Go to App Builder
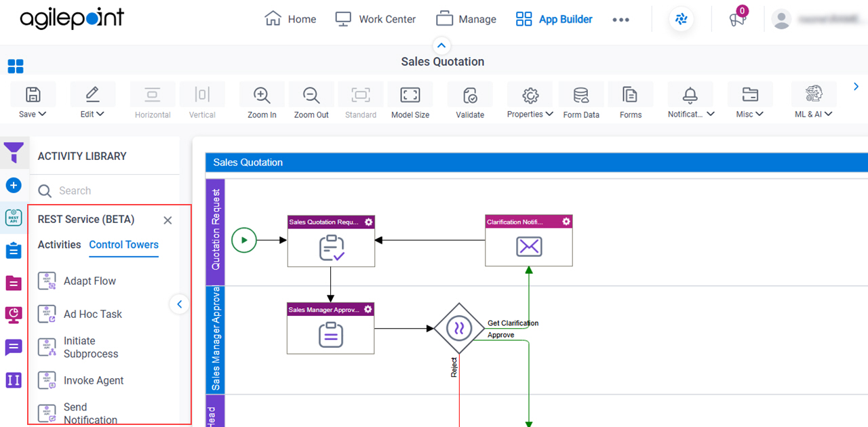 click(554, 19)
